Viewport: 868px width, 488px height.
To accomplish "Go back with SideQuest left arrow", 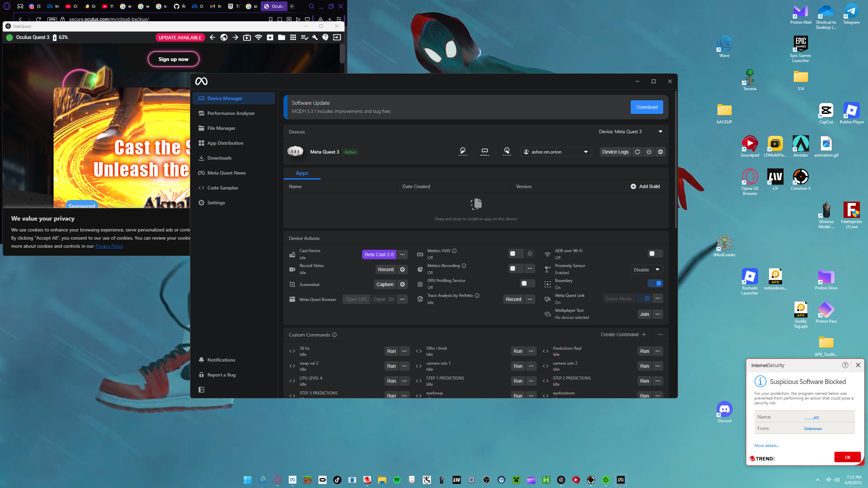I will [x=212, y=37].
